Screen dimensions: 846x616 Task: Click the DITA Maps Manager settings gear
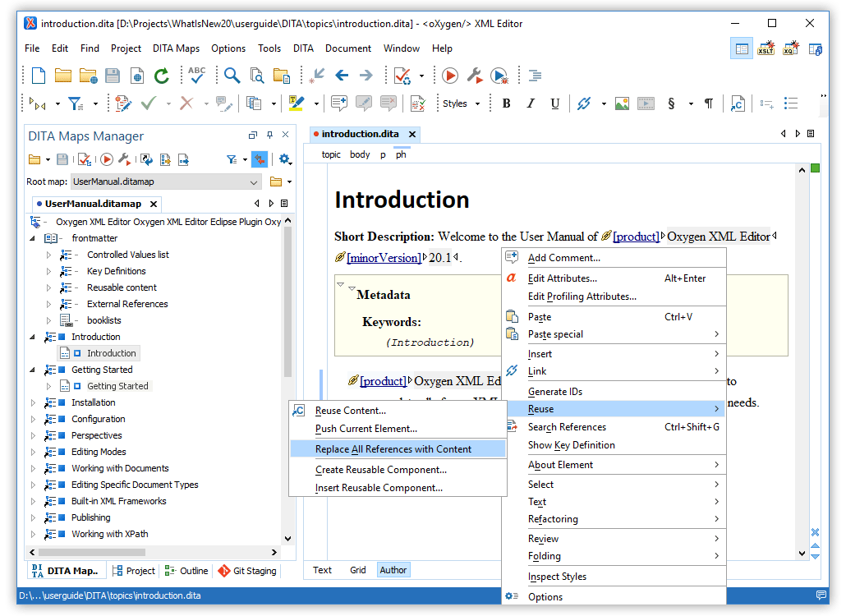(x=285, y=159)
